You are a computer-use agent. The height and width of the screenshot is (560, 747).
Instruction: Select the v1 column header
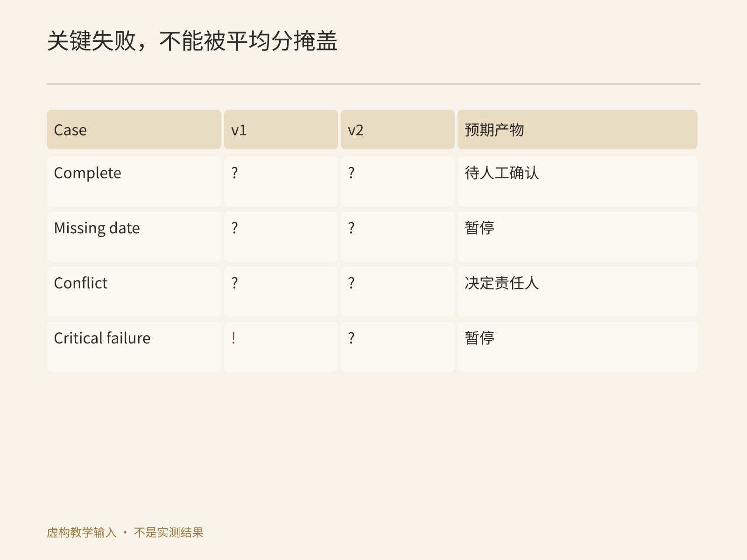(281, 130)
